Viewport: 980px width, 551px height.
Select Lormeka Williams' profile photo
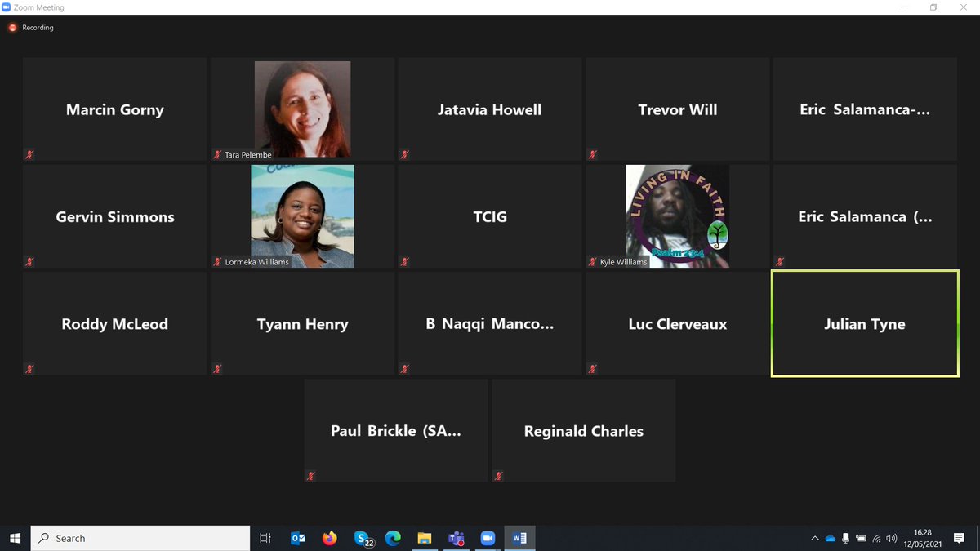tap(302, 216)
